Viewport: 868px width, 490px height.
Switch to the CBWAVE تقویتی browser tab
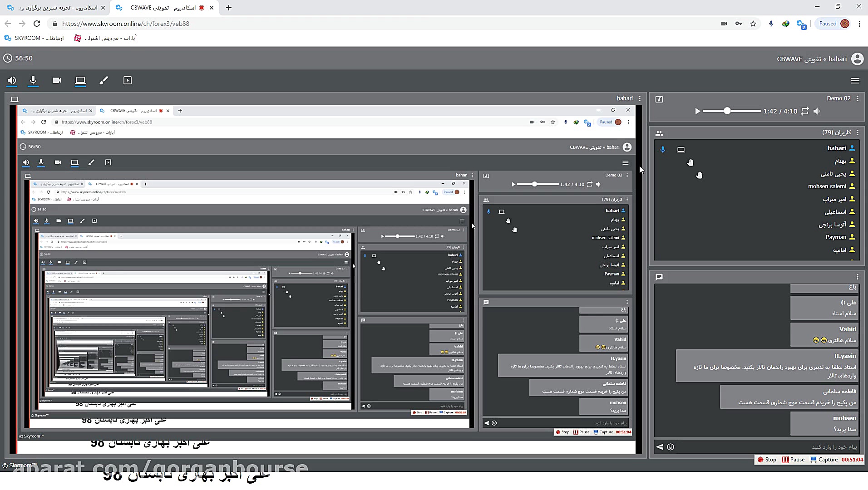163,8
